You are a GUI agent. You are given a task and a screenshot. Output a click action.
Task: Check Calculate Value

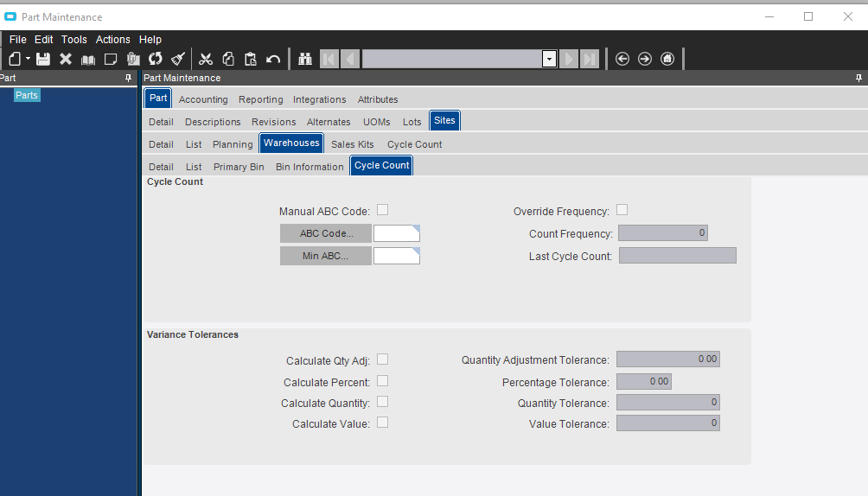[x=382, y=423]
